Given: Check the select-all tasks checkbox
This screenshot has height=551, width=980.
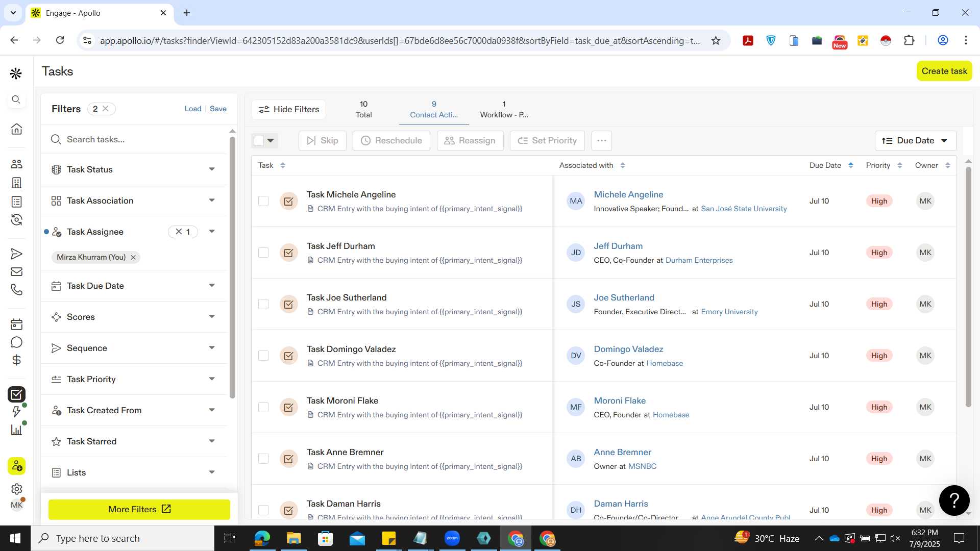Looking at the screenshot, I should coord(259,140).
